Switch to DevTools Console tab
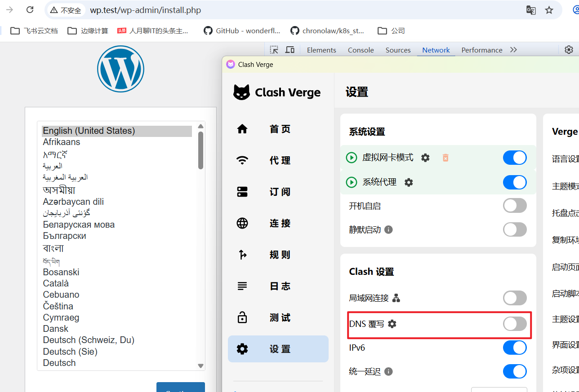The height and width of the screenshot is (392, 579). coord(361,50)
